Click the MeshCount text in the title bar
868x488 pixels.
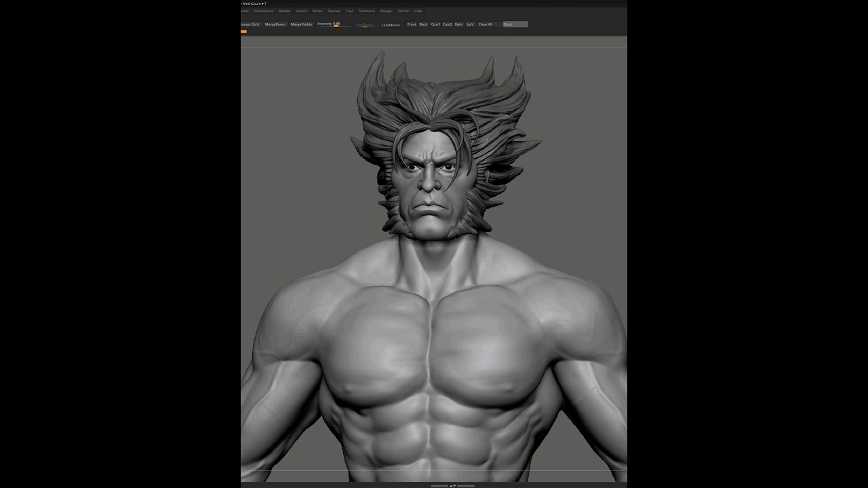click(254, 3)
